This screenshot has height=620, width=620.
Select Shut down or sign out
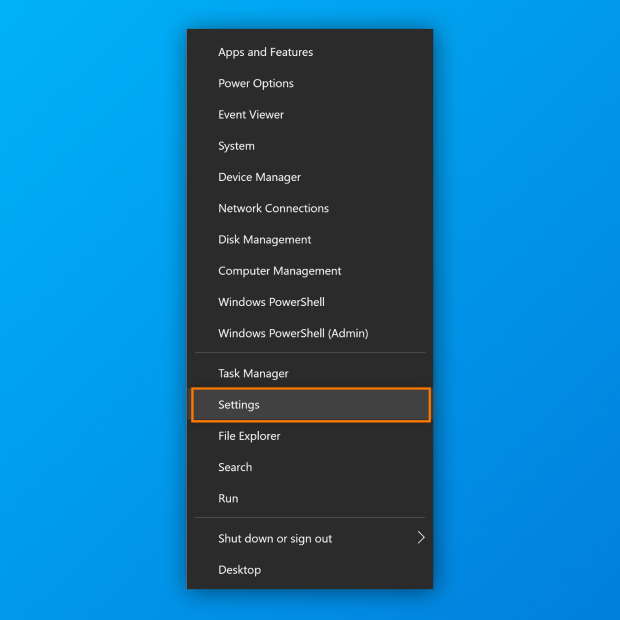pos(275,538)
